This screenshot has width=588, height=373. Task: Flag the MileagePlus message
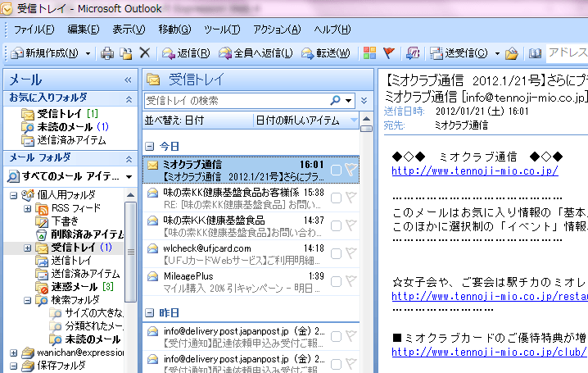tap(351, 281)
